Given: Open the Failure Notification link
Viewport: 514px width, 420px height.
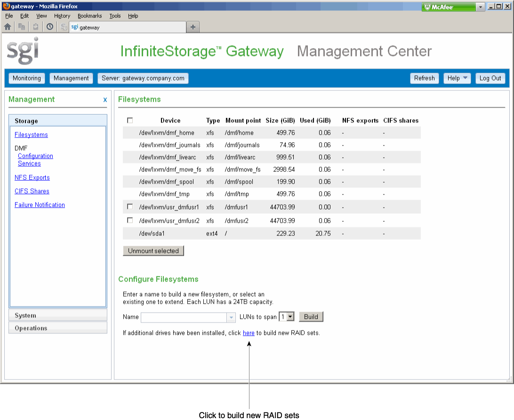Looking at the screenshot, I should click(40, 205).
